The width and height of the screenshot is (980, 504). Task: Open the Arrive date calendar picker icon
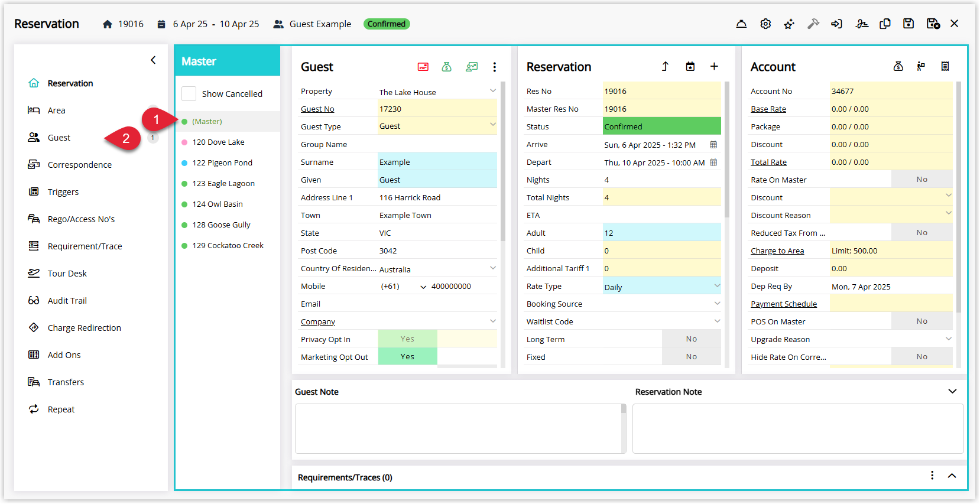(x=713, y=144)
